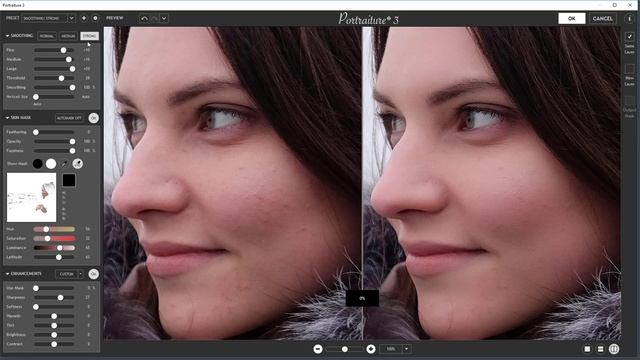Show mask on black background

click(38, 164)
